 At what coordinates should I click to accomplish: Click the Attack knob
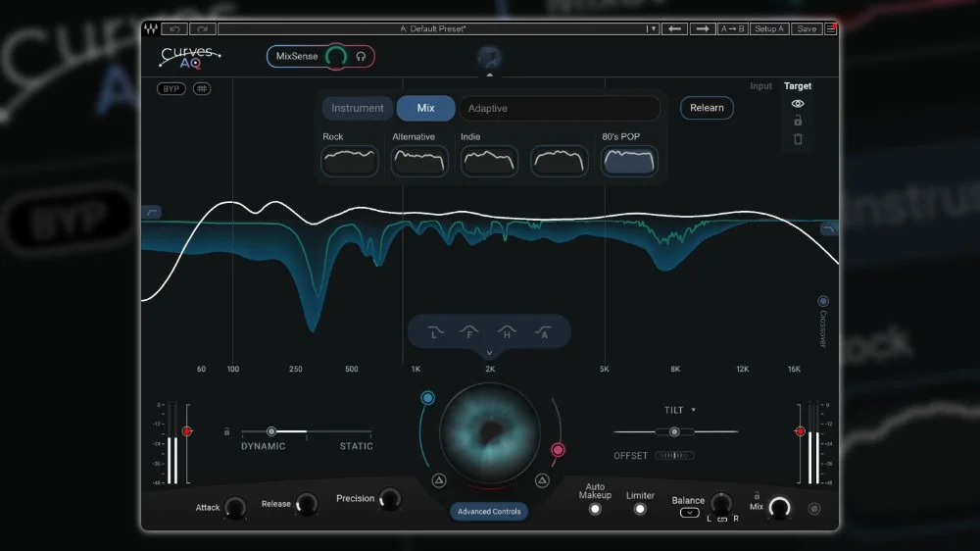click(235, 507)
